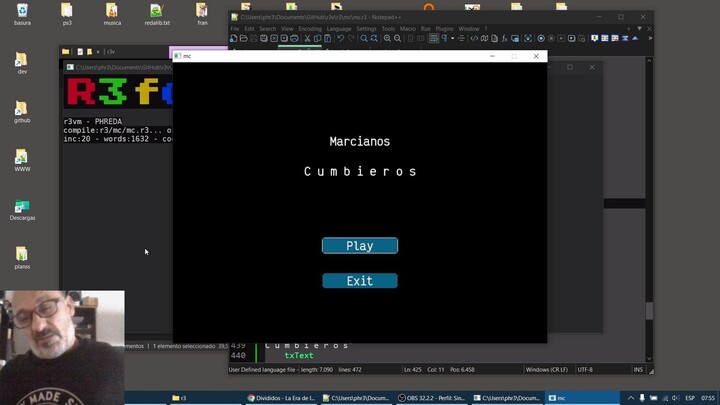Click Cut scissors icon in Notepad++

pyautogui.click(x=307, y=39)
